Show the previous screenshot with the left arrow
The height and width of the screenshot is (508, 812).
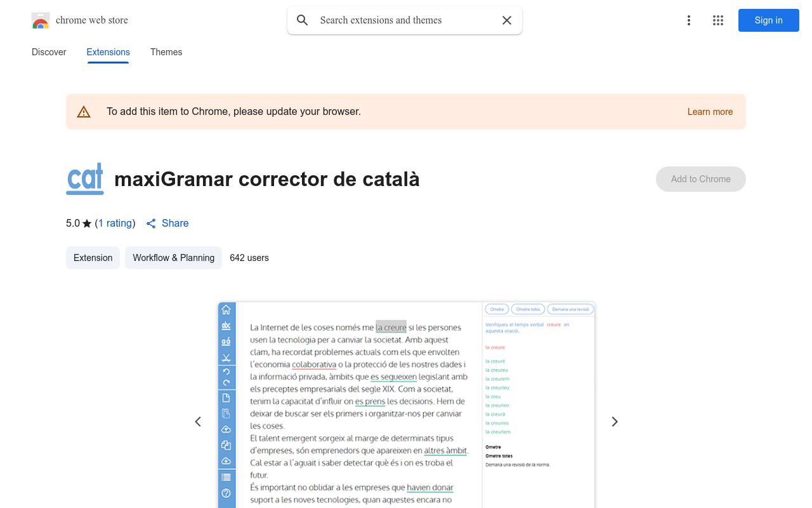[x=197, y=421]
